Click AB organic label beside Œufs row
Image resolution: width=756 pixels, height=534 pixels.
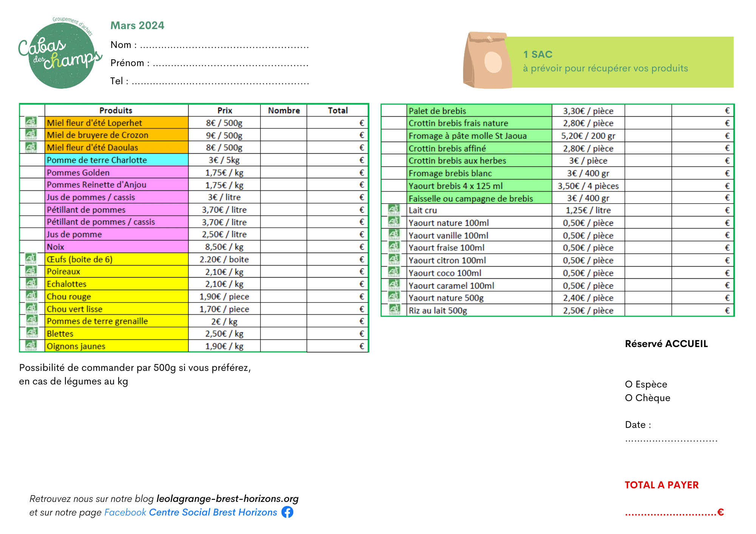[31, 259]
